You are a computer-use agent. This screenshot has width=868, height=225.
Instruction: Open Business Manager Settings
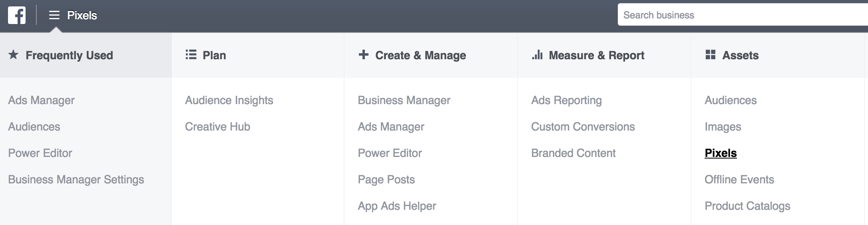[76, 179]
